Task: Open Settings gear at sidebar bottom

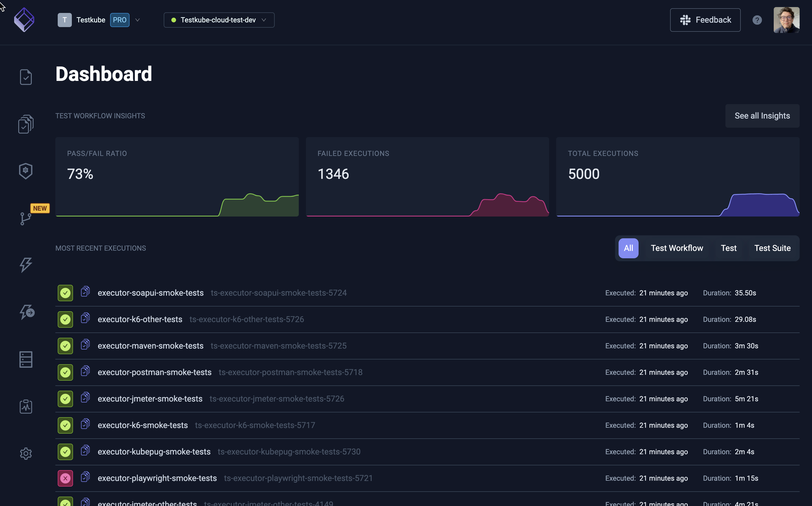Action: (x=26, y=453)
